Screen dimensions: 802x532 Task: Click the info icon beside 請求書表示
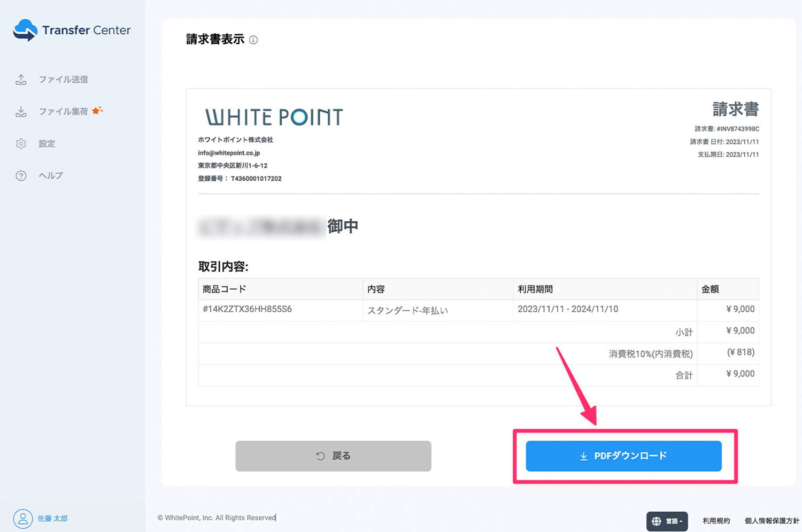click(x=254, y=40)
